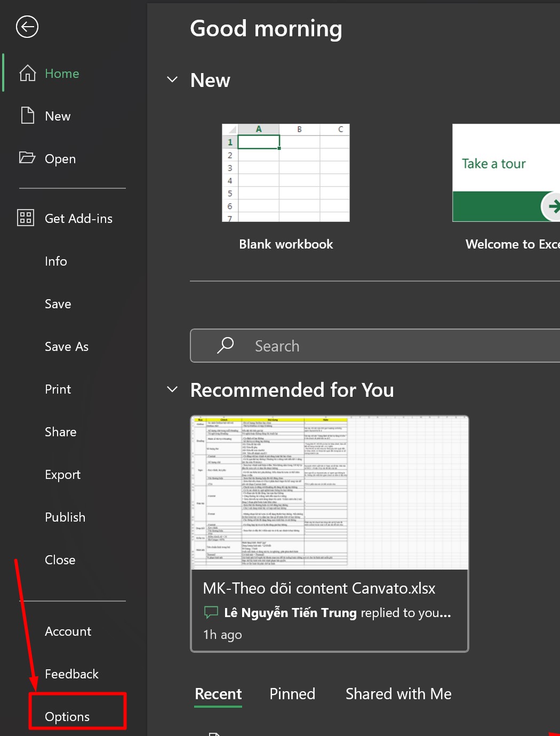Select the Recent tab
Image resolution: width=560 pixels, height=736 pixels.
pos(218,693)
